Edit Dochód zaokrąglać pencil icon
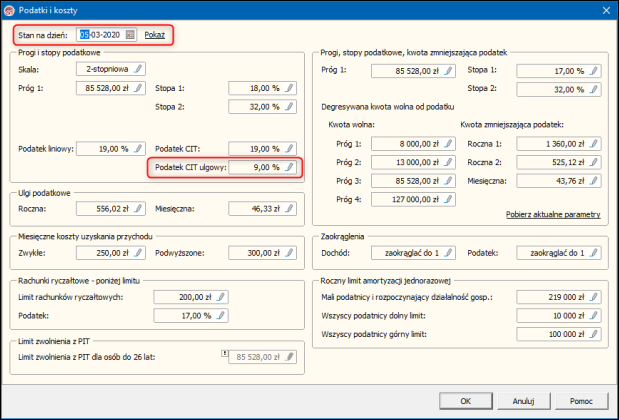Viewport: 619px width, 420px height. (x=448, y=253)
